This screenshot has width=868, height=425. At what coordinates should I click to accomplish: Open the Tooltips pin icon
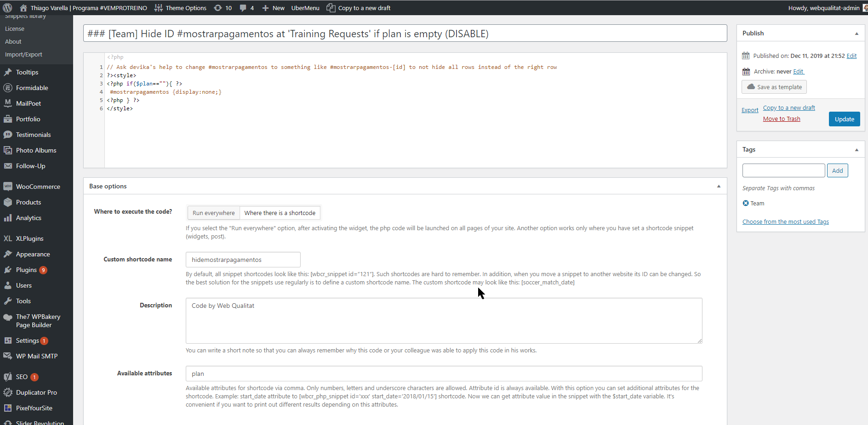8,72
